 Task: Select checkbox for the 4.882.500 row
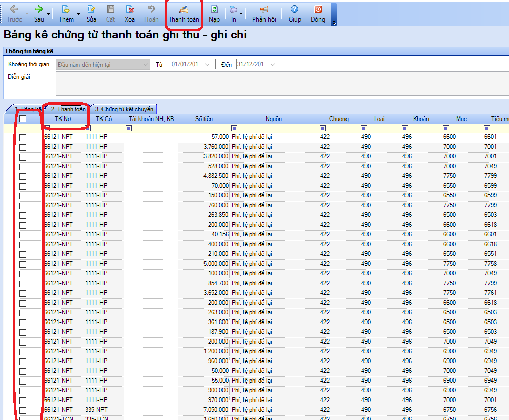(23, 177)
